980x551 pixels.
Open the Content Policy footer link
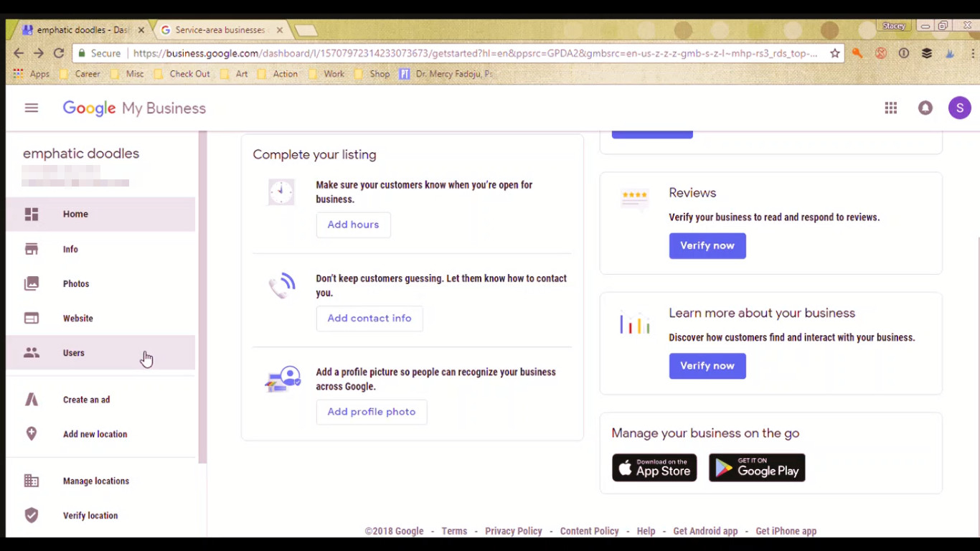[x=590, y=531]
